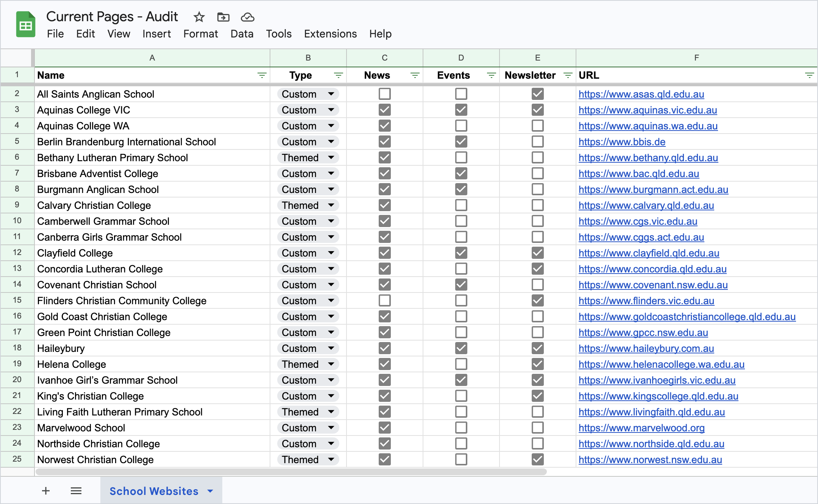Expand the School Websites tab menu arrow
The image size is (818, 504).
[210, 491]
